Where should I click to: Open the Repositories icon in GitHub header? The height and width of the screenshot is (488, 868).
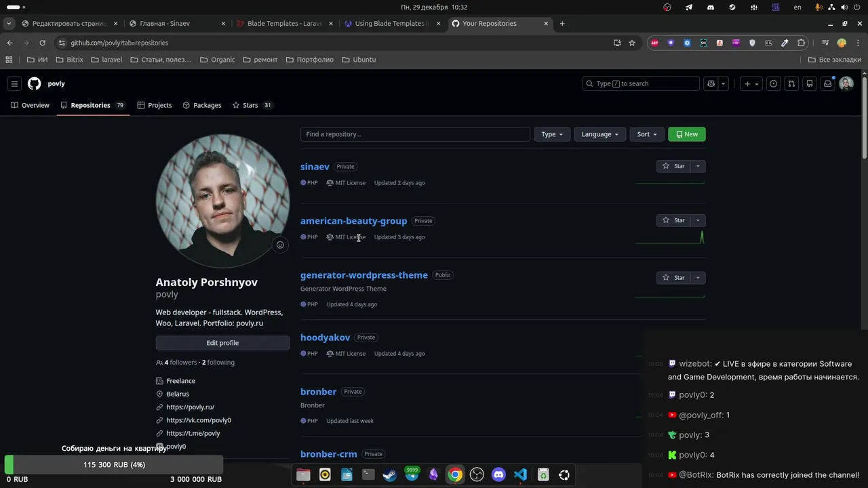pos(810,83)
